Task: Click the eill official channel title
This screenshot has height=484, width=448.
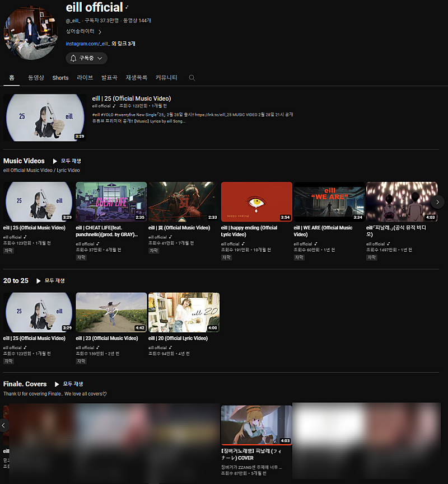Action: pos(95,7)
